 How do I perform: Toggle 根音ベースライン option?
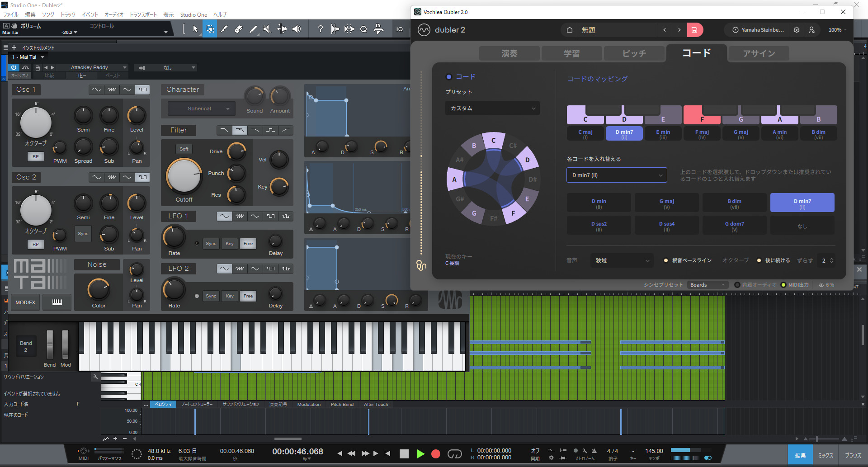click(x=666, y=260)
